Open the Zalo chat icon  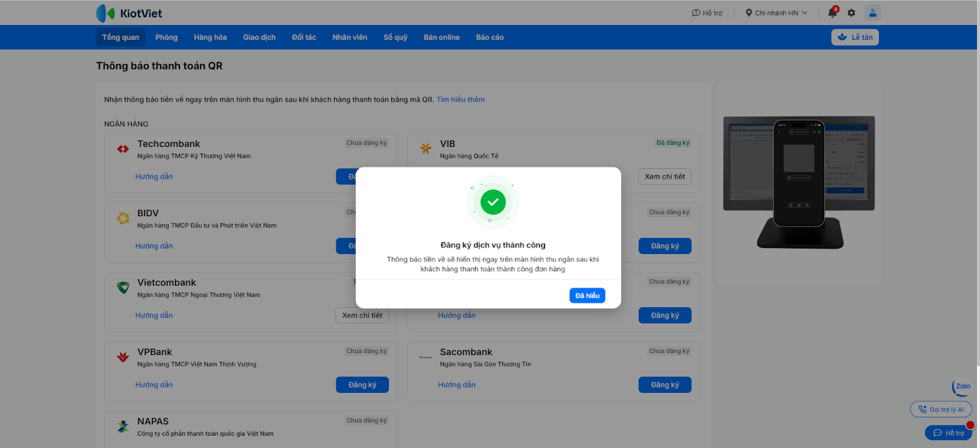[x=962, y=386]
